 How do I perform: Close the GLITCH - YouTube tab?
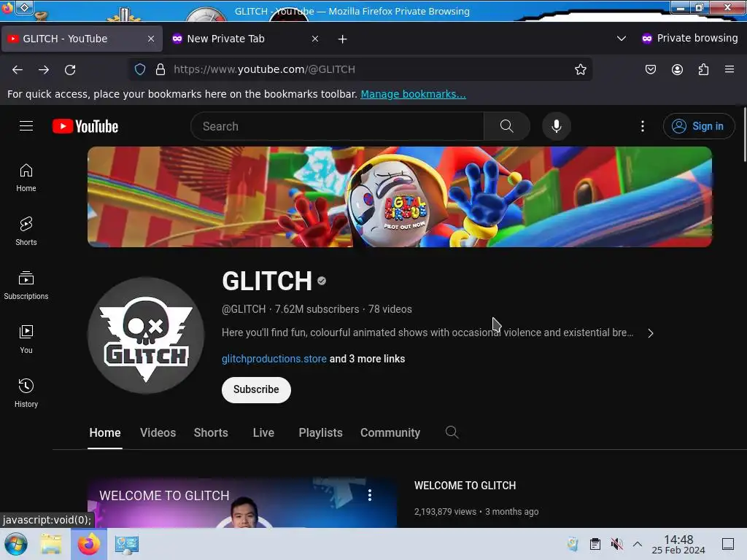[151, 39]
